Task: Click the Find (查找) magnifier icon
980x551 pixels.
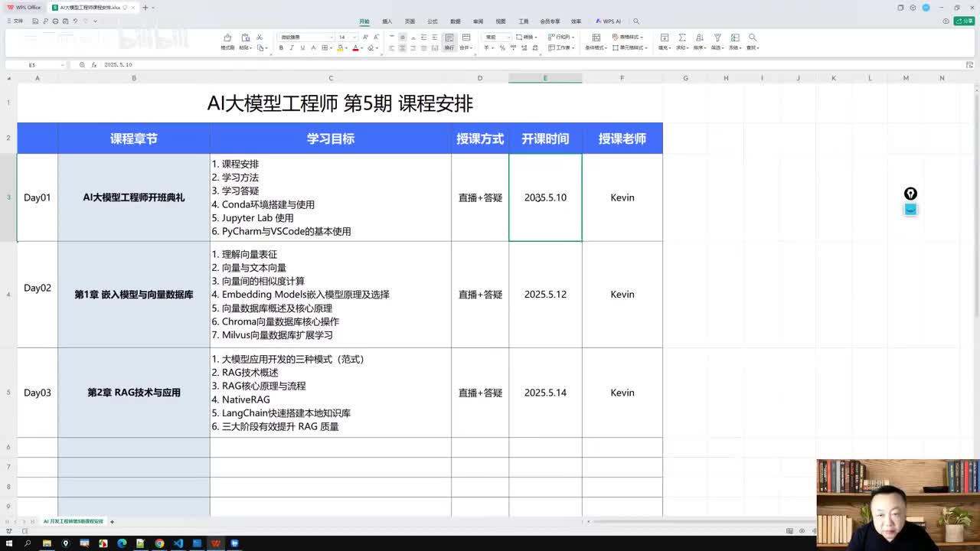Action: coord(753,37)
